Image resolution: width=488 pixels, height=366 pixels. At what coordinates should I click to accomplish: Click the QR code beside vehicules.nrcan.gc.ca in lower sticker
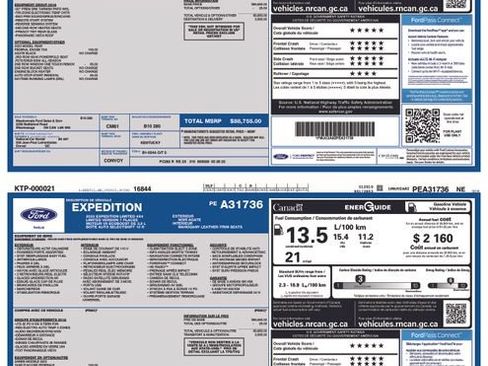[x=456, y=314]
